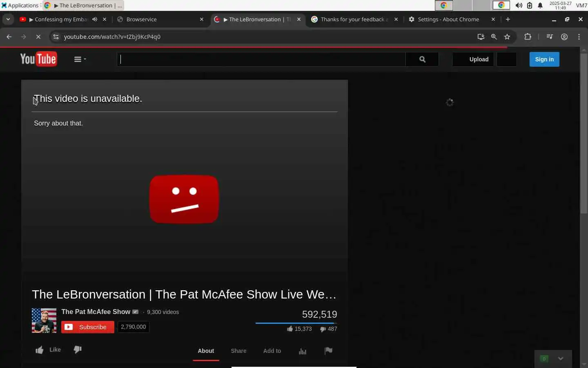Image resolution: width=588 pixels, height=368 pixels.
Task: Open a new tab
Action: pyautogui.click(x=508, y=19)
